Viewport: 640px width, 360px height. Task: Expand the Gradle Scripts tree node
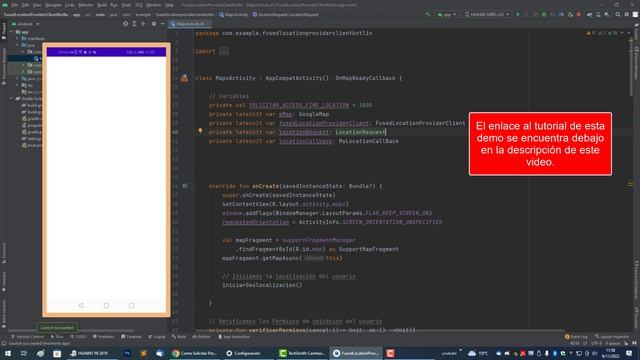(12, 98)
